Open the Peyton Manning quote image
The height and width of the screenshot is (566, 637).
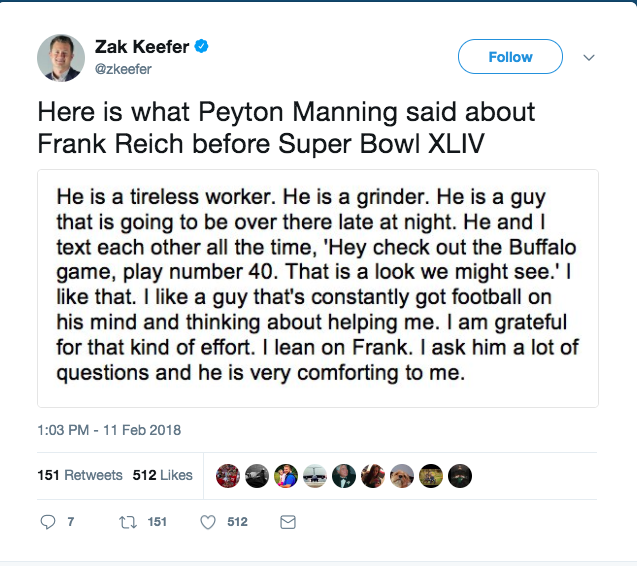(318, 288)
